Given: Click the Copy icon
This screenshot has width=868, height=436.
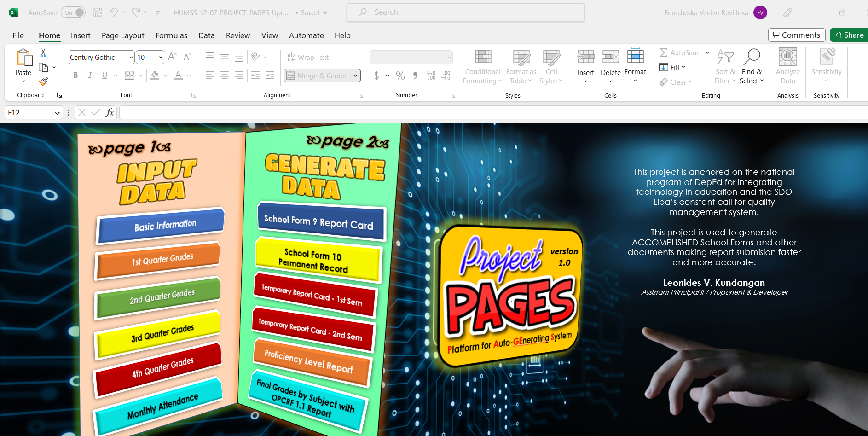Looking at the screenshot, I should click(x=43, y=68).
